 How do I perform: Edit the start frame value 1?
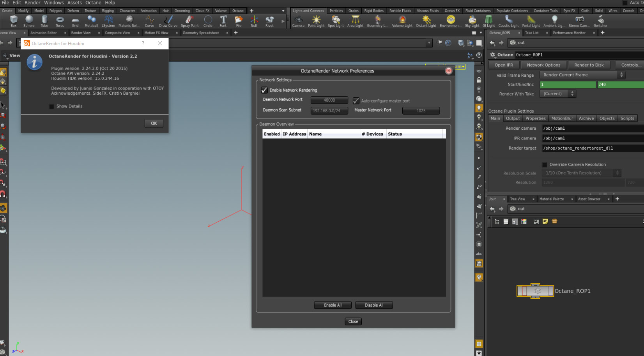[568, 85]
